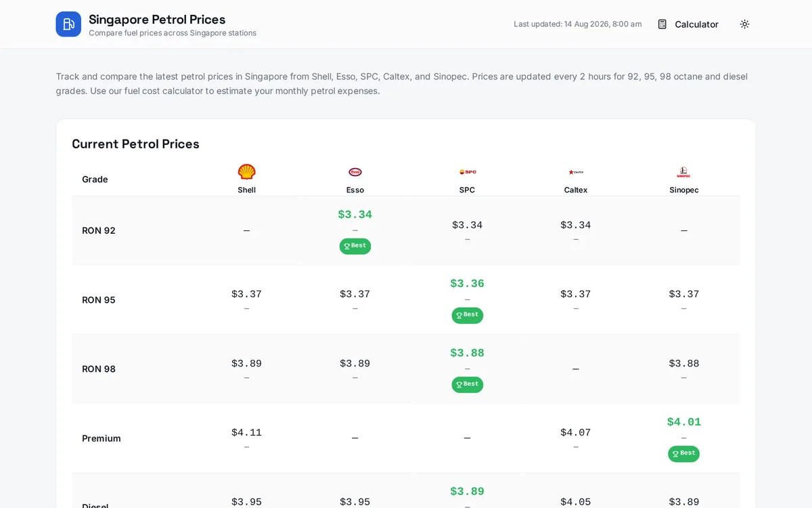Toggle the light/dark theme sun icon

[x=744, y=24]
